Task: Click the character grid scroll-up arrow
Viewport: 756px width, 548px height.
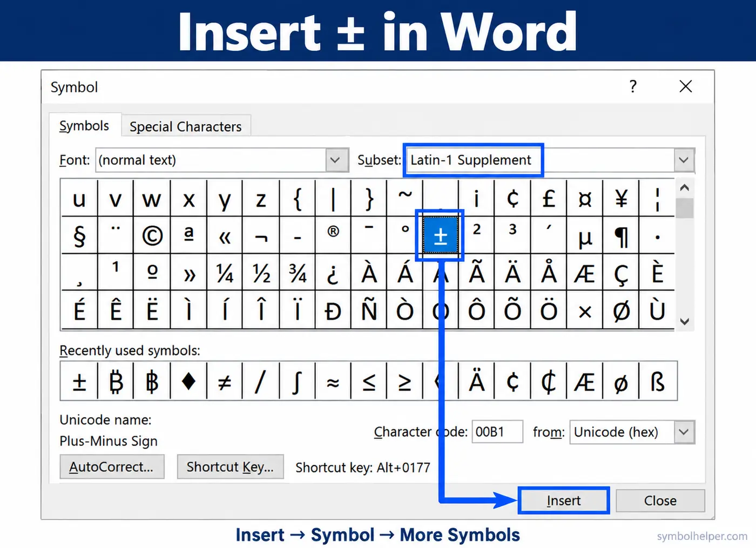Action: click(685, 188)
